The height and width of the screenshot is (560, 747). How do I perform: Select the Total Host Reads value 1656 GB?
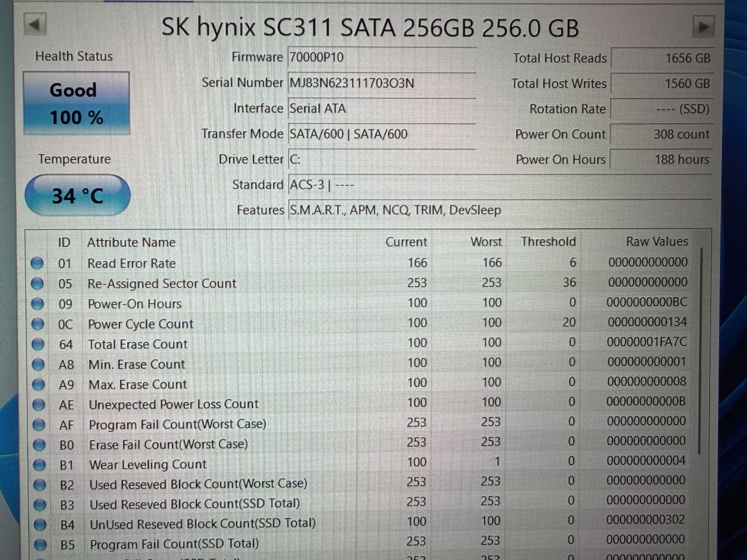coord(662,58)
